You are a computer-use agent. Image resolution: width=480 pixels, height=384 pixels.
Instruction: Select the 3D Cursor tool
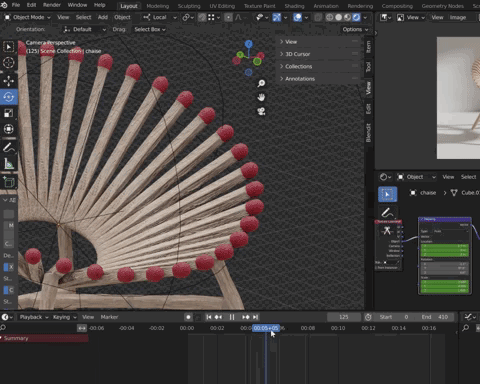9,63
